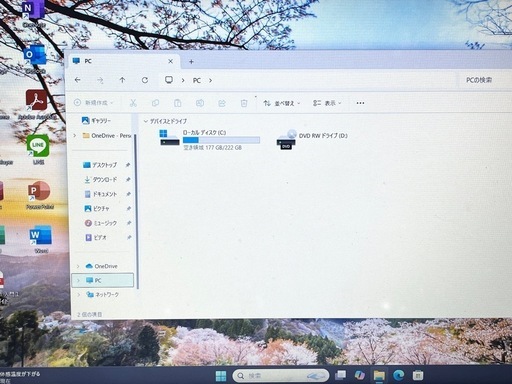Collapse the デバイスとドライブ group
Image resolution: width=512 pixels, height=384 pixels.
pos(146,121)
